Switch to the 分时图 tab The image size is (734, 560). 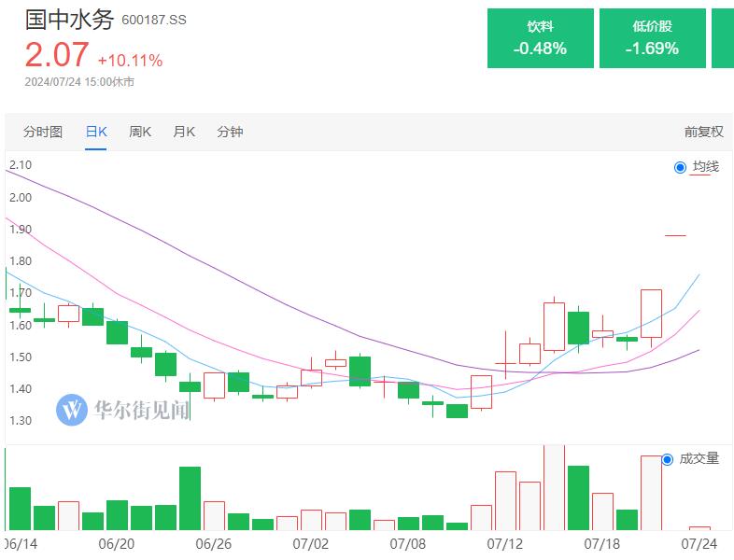43,132
